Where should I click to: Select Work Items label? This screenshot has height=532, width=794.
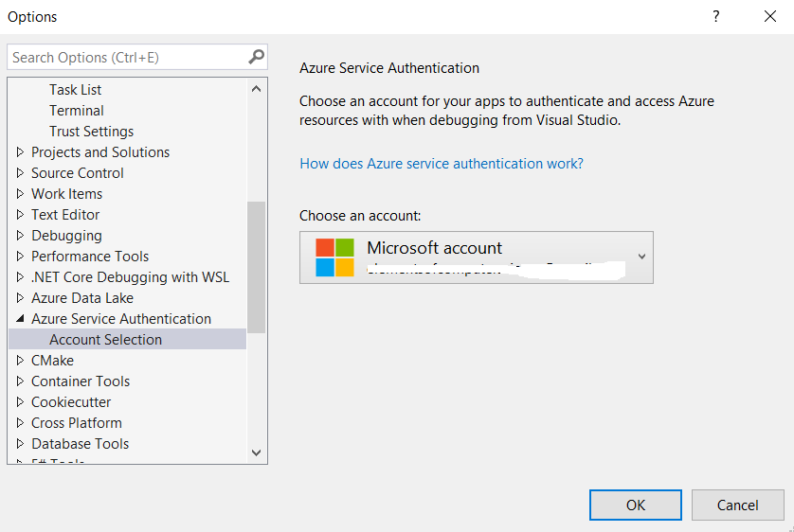pyautogui.click(x=67, y=194)
